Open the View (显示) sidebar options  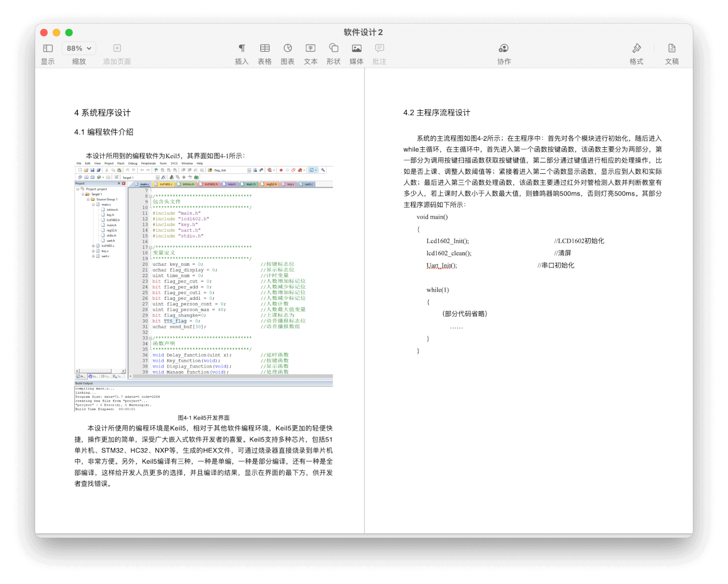point(48,48)
